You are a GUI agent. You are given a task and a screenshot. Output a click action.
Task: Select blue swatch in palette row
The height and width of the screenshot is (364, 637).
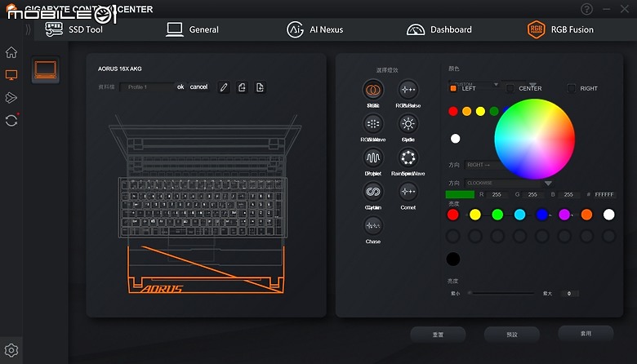coord(542,215)
